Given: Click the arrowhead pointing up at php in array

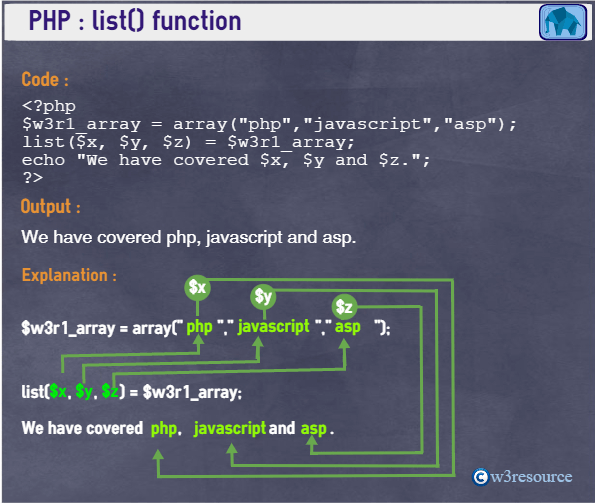Looking at the screenshot, I should tap(198, 339).
